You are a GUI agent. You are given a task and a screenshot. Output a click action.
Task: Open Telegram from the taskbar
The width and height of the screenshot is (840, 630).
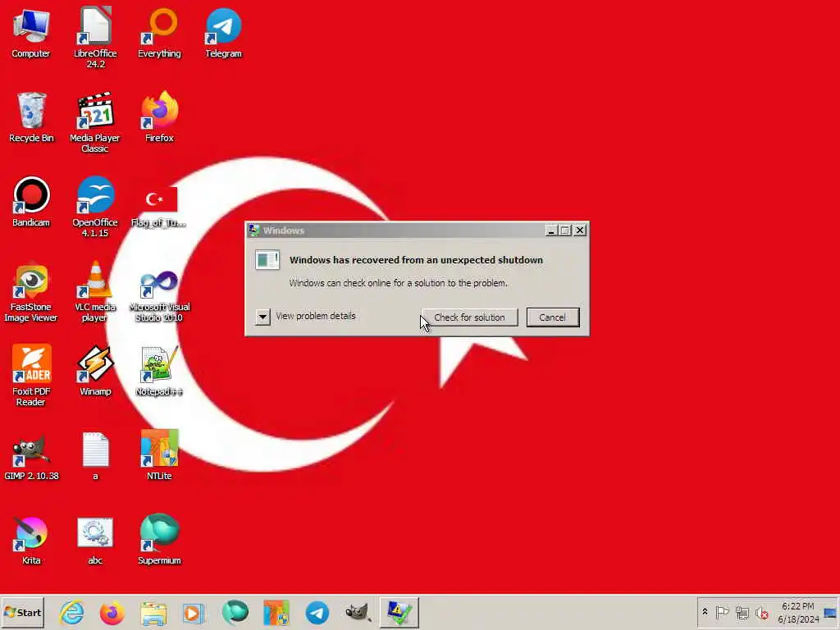317,613
